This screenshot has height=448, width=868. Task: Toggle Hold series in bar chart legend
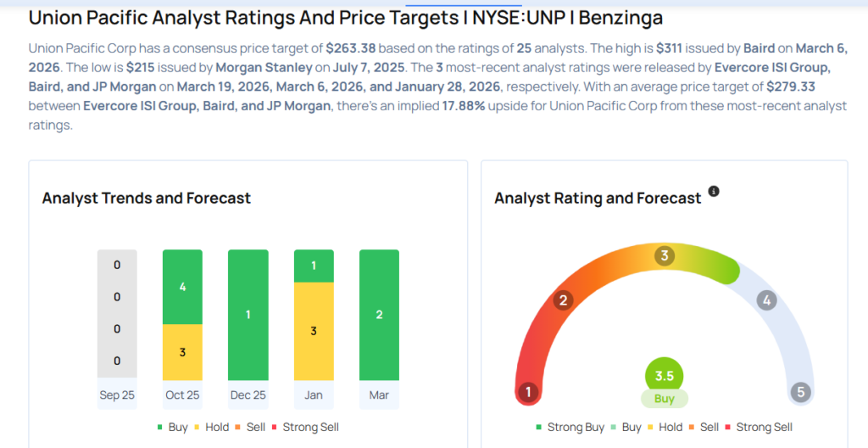tap(211, 427)
